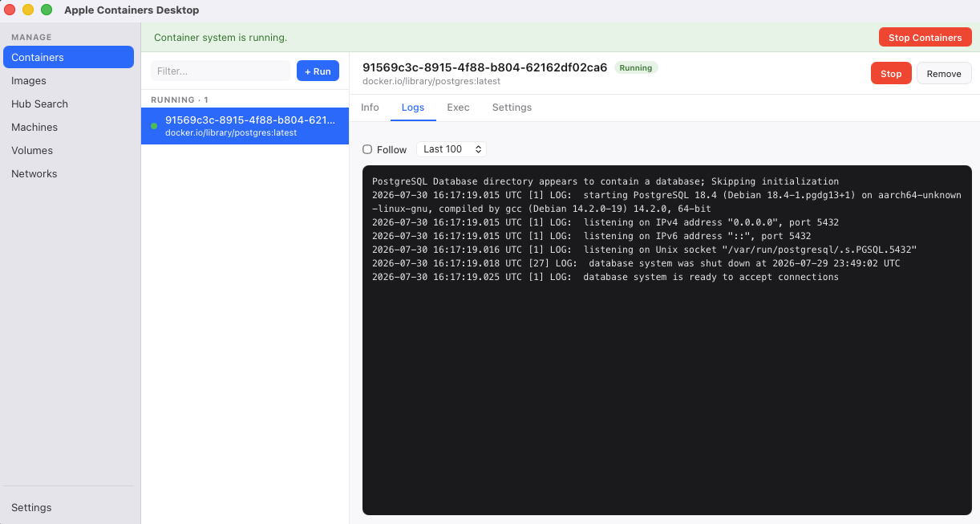The image size is (980, 524).
Task: Switch to the container Settings tab
Action: pos(512,108)
